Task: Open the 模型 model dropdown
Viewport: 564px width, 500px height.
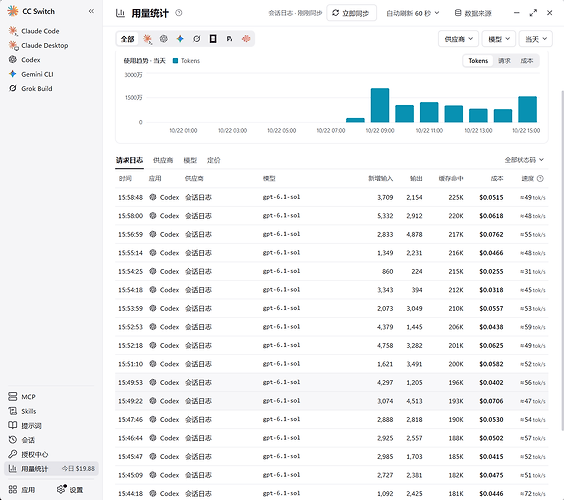Action: [499, 39]
